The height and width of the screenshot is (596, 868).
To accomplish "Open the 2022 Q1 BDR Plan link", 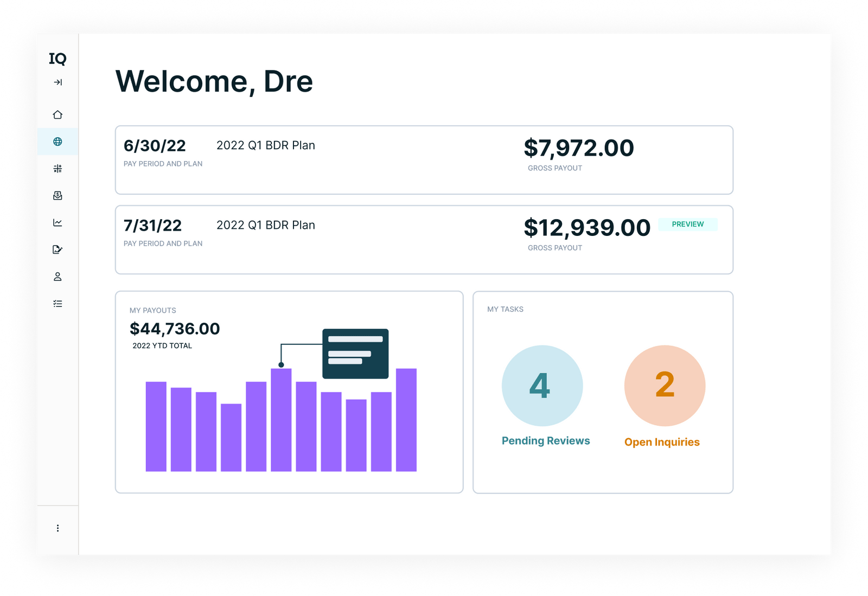I will [x=266, y=145].
